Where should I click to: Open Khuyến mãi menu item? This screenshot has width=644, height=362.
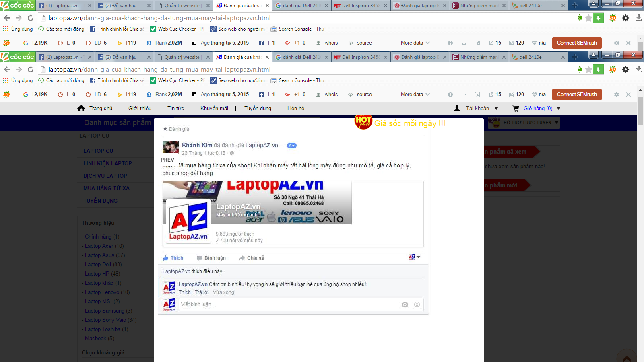coord(214,108)
